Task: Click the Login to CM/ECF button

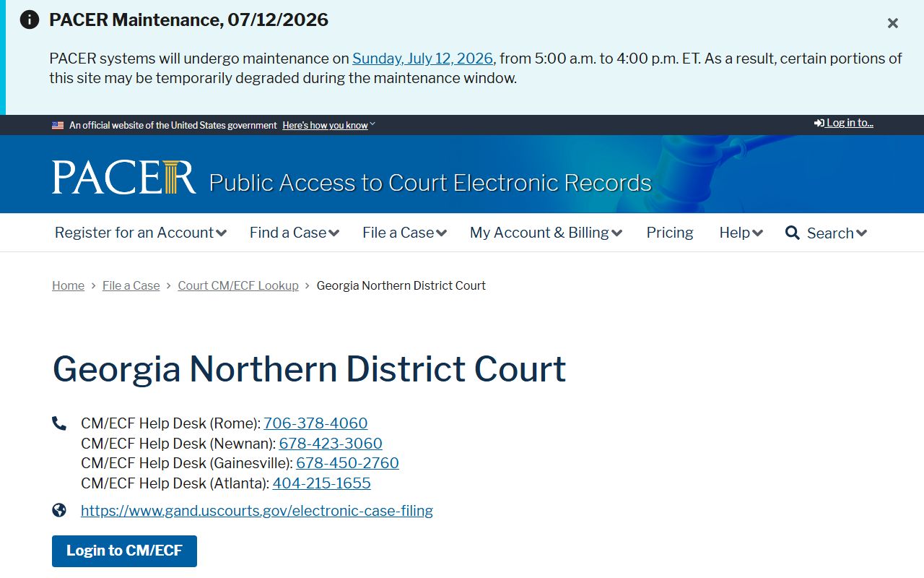Action: tap(124, 551)
